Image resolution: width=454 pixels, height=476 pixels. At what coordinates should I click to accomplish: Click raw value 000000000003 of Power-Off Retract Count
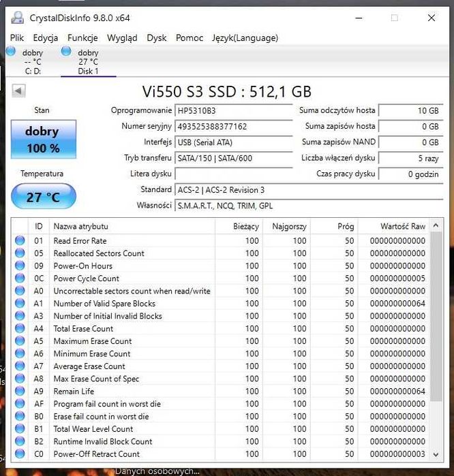[397, 454]
